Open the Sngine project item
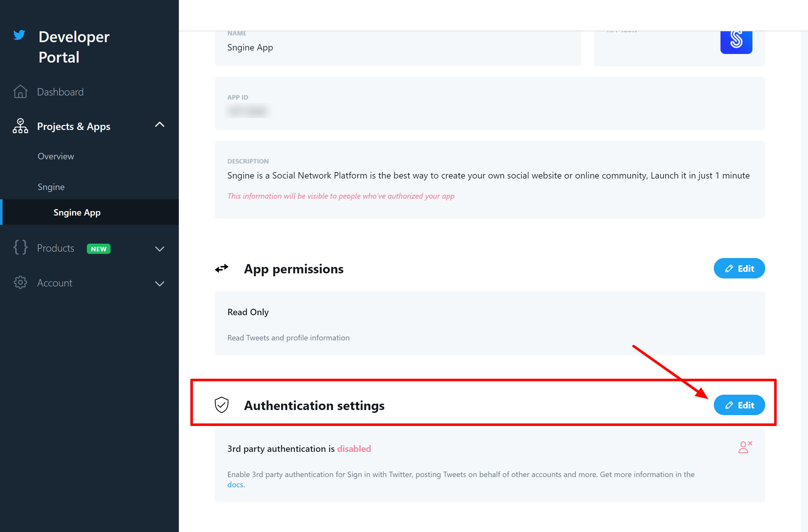The image size is (808, 532). coord(51,187)
